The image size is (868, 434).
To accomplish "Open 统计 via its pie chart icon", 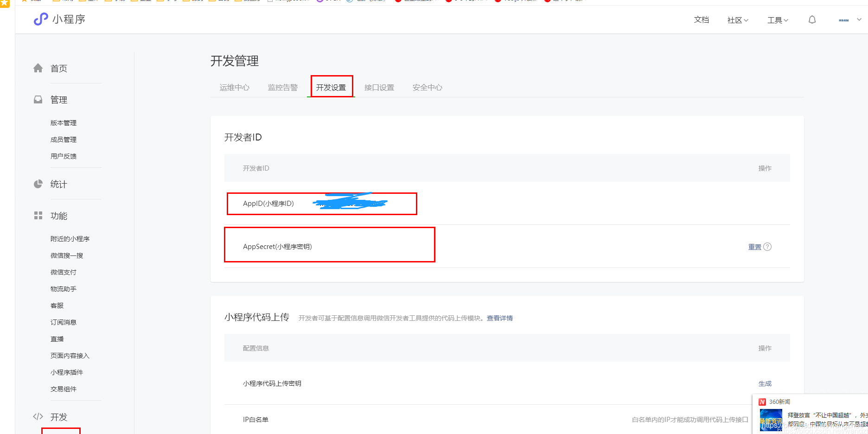I will coord(38,184).
